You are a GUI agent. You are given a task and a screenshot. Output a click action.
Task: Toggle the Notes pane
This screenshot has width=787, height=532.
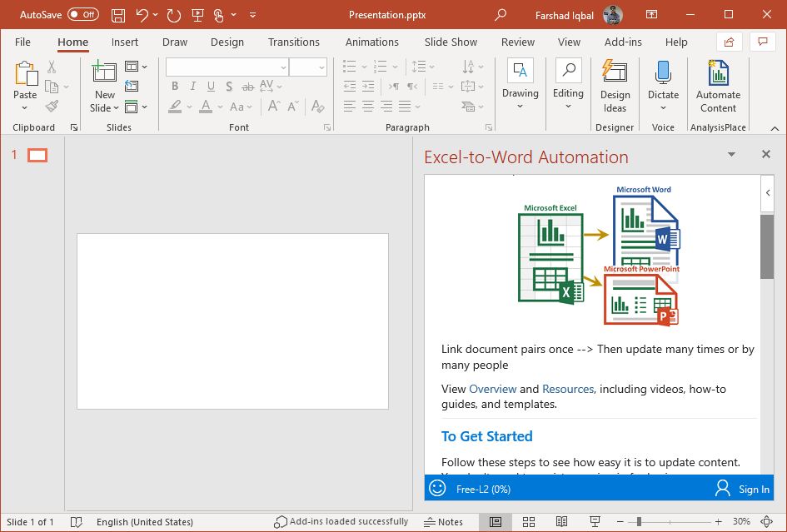coord(444,522)
